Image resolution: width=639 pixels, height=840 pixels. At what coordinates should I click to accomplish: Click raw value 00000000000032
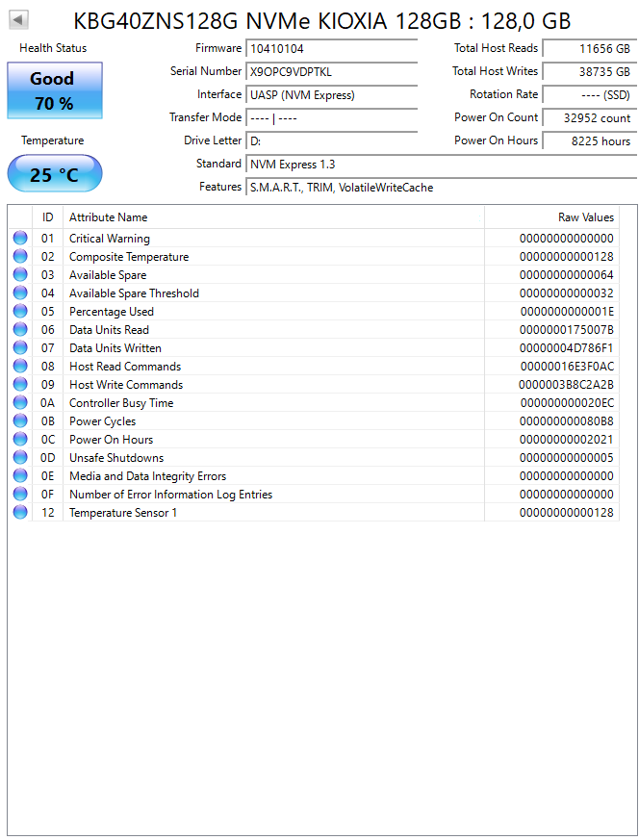(567, 293)
